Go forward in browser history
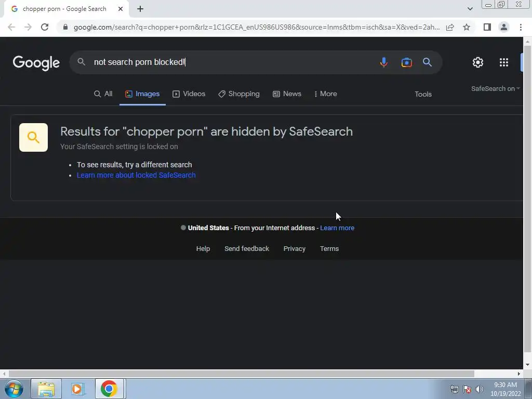Image resolution: width=532 pixels, height=399 pixels. (28, 27)
